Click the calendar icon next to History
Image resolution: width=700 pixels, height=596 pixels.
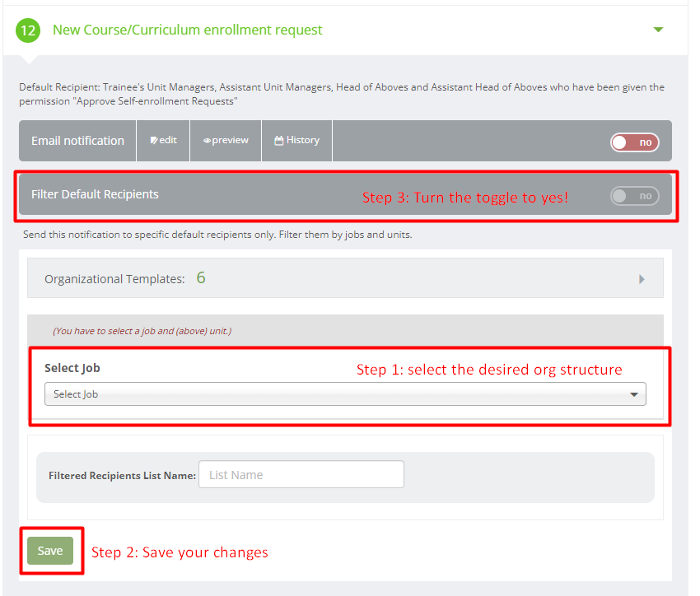[278, 141]
